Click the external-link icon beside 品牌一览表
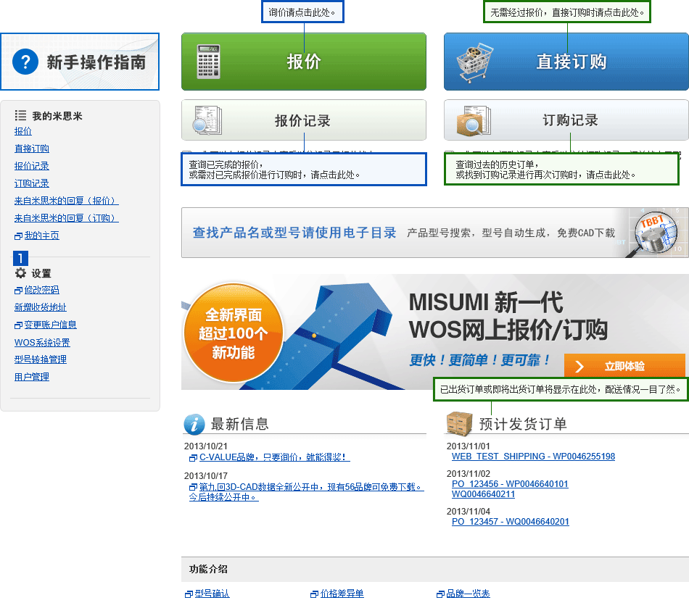 440,594
